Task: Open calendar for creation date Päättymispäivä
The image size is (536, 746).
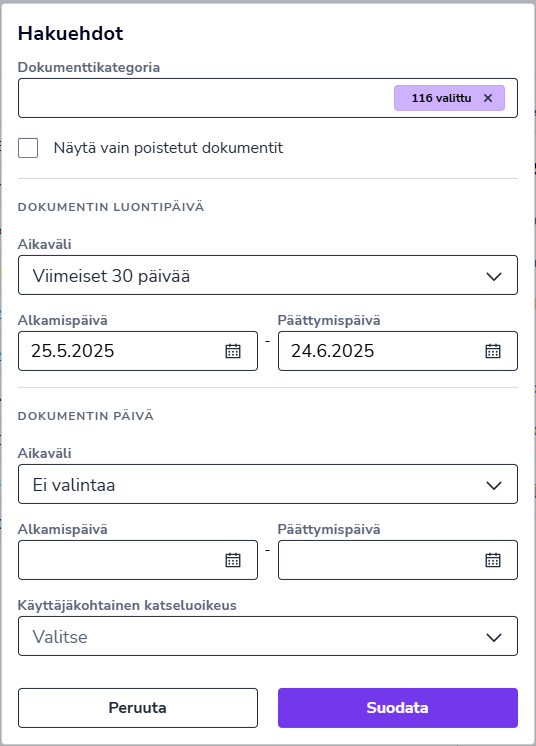Action: (493, 351)
